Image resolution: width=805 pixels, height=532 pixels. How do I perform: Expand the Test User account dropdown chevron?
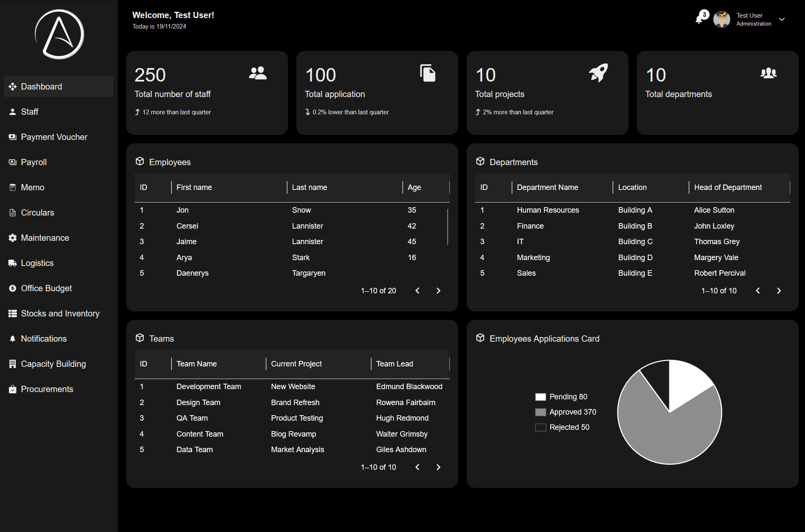tap(782, 19)
